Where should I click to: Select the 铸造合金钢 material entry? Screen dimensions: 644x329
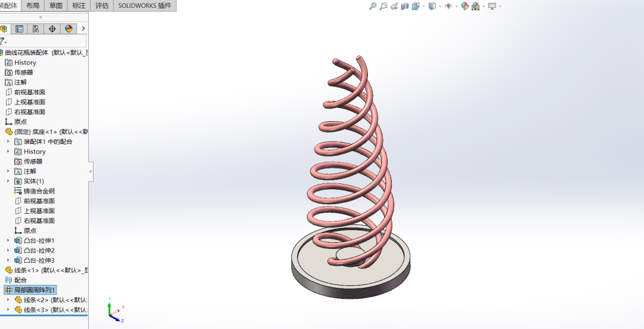point(35,191)
